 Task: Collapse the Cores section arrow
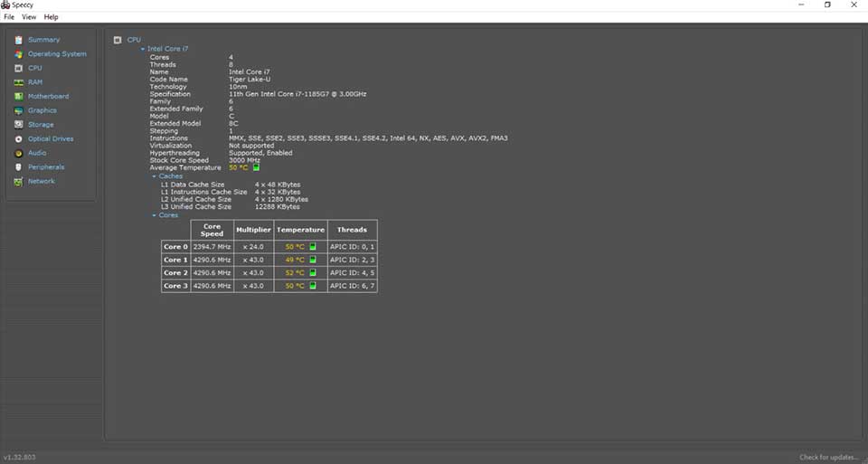[x=155, y=215]
